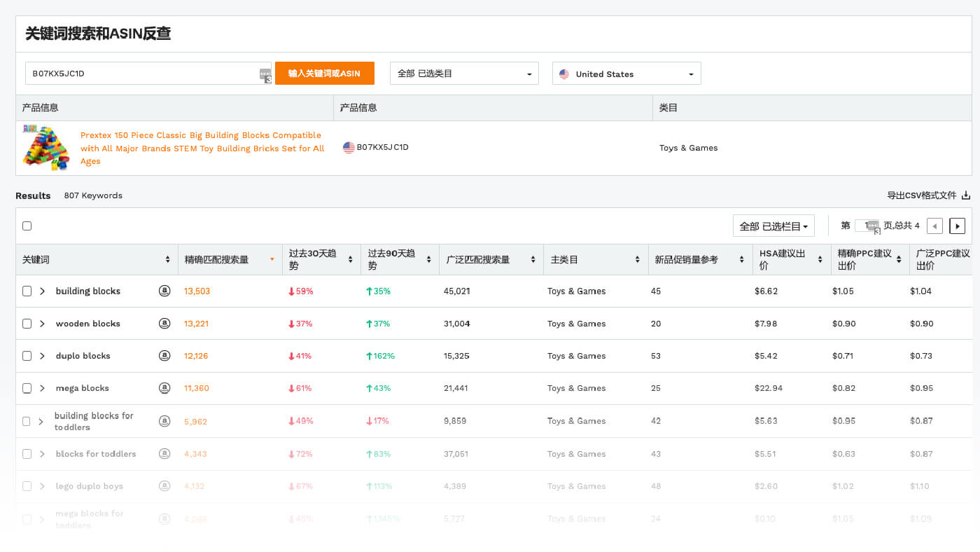Click Amazon icon in building blocks for toddlers row
Image resolution: width=980 pixels, height=552 pixels.
click(x=164, y=421)
